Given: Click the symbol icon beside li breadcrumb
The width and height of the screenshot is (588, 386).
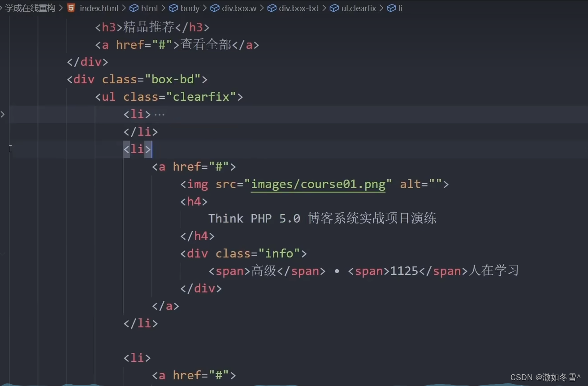Looking at the screenshot, I should [x=391, y=8].
